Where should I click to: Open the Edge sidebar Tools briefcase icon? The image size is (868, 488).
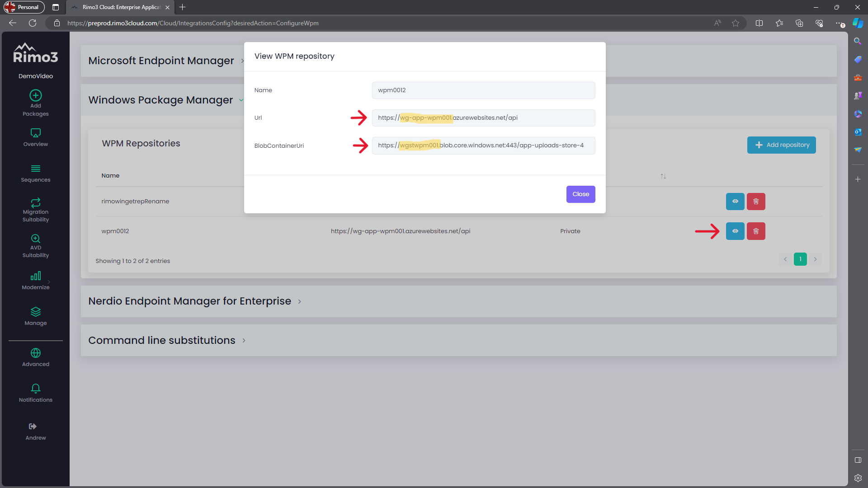[x=858, y=78]
